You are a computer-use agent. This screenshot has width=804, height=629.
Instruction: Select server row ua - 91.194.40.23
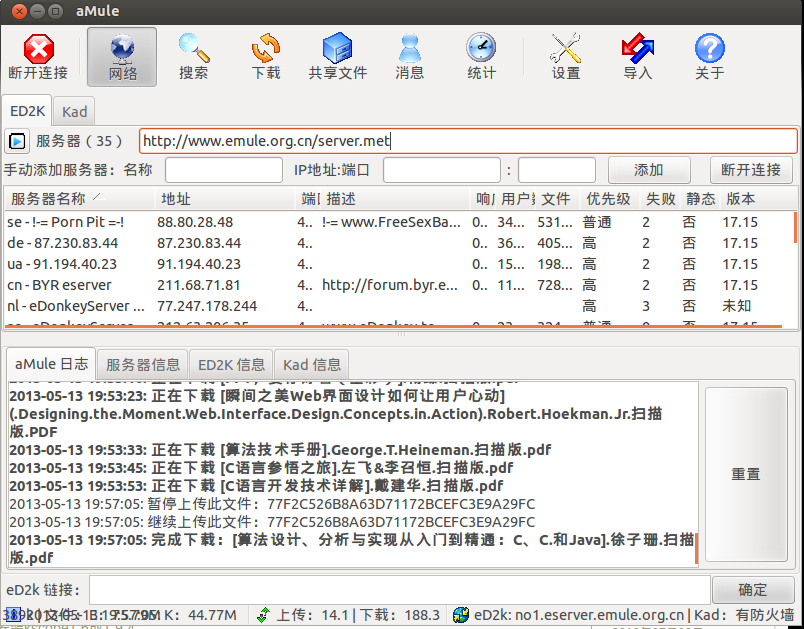[399, 264]
